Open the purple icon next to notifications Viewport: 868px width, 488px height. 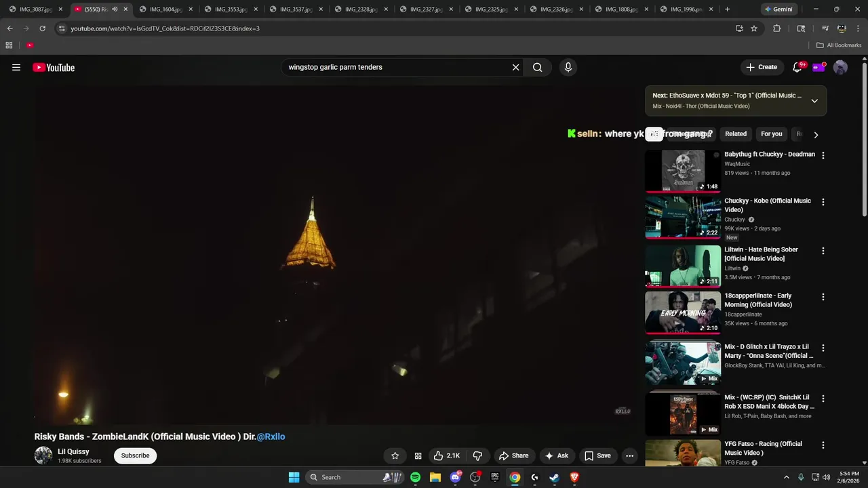point(818,67)
